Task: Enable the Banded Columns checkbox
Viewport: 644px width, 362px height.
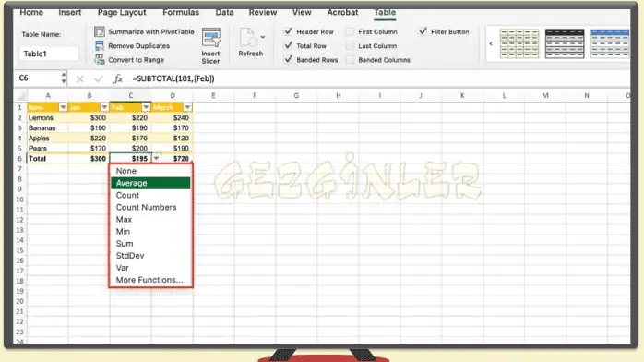Action: pos(350,60)
